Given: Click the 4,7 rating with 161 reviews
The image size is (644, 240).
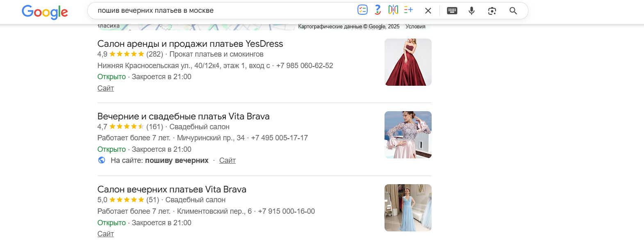Looking at the screenshot, I should (130, 127).
